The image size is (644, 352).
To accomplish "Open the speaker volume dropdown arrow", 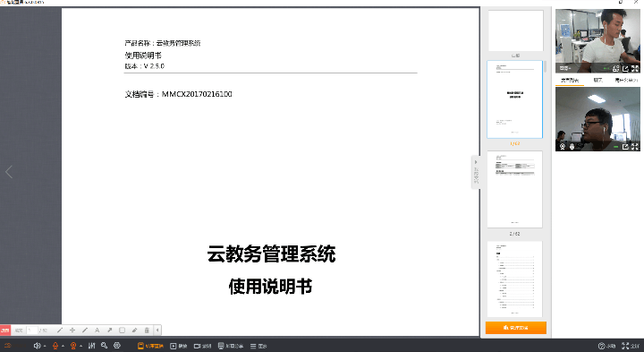I will [45, 347].
